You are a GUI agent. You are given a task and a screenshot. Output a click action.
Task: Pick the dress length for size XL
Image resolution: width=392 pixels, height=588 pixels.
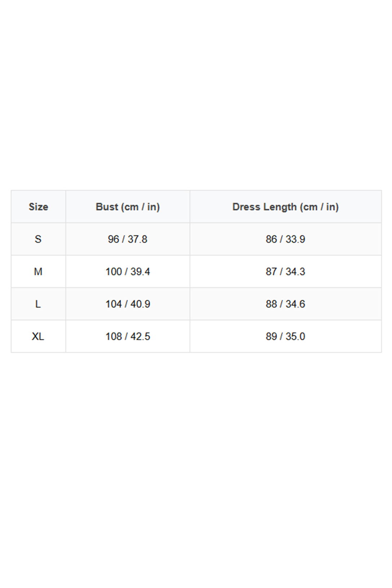[x=285, y=337]
